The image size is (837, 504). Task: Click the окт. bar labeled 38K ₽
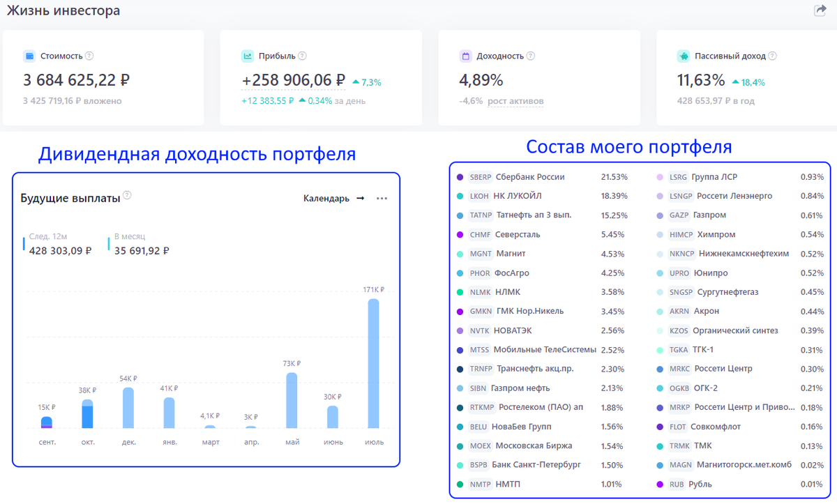(87, 413)
